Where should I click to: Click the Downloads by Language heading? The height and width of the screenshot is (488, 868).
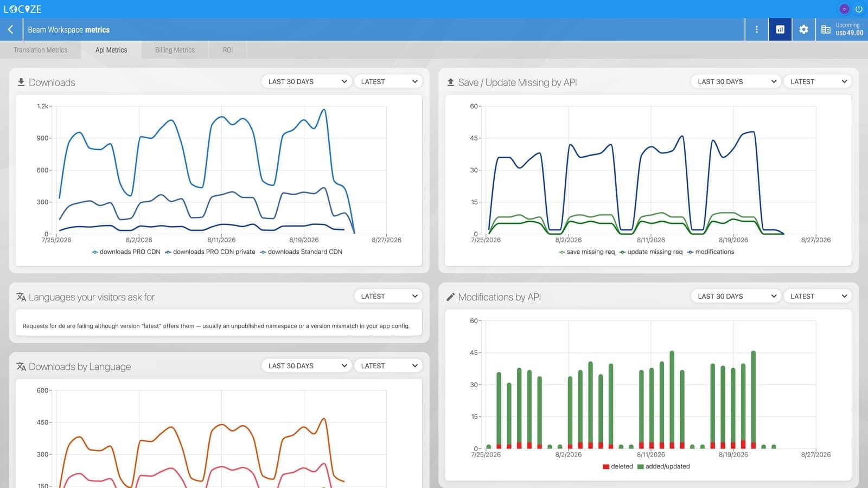[x=80, y=367]
